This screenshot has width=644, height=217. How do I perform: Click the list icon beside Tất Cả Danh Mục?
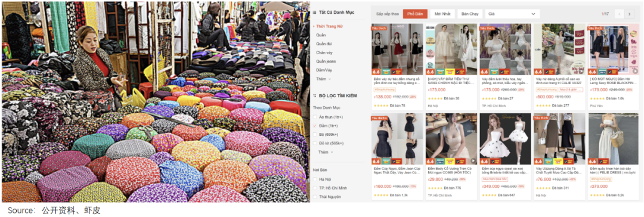[x=314, y=13]
